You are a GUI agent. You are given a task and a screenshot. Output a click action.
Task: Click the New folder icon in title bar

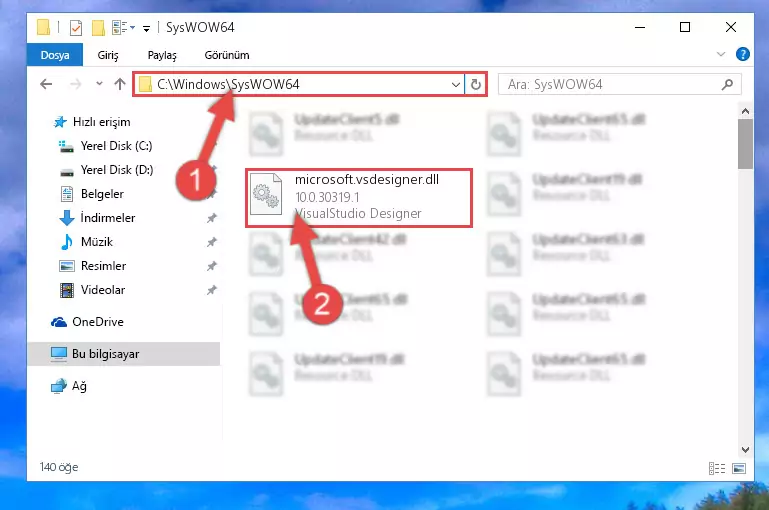coord(98,27)
